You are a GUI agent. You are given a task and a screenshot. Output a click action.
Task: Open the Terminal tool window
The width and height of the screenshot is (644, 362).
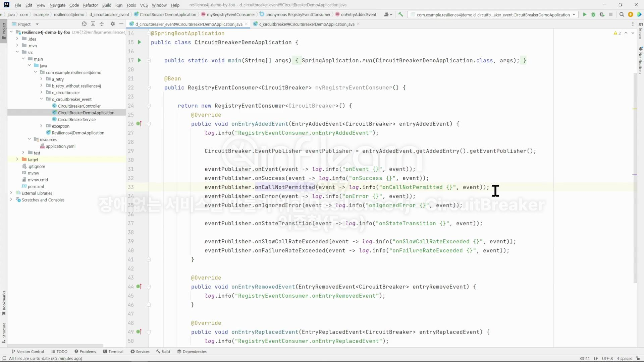pos(113,352)
